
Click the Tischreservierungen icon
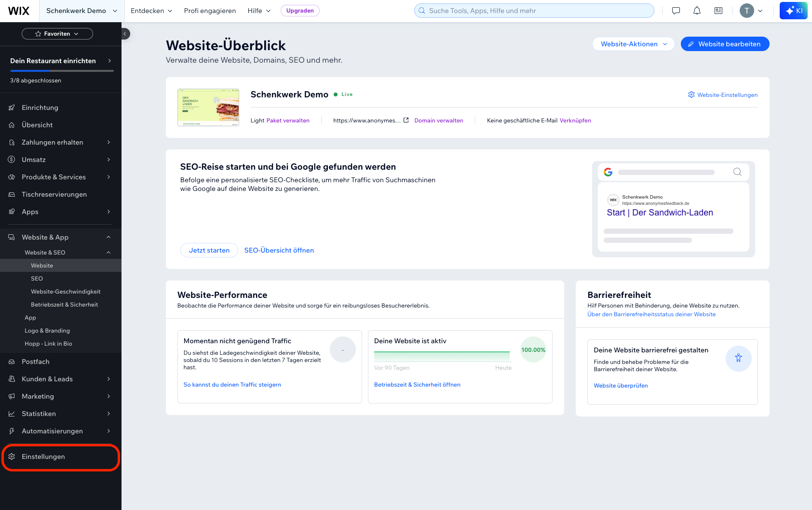pos(12,194)
